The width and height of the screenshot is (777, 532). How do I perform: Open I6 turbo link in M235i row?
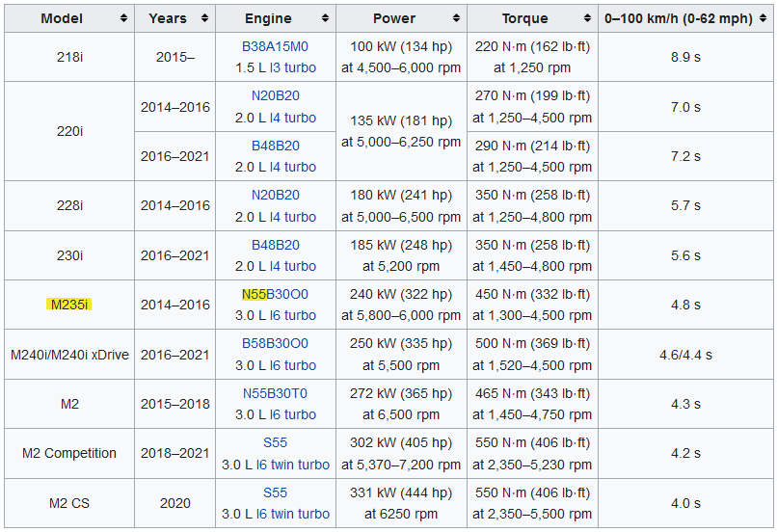293,315
